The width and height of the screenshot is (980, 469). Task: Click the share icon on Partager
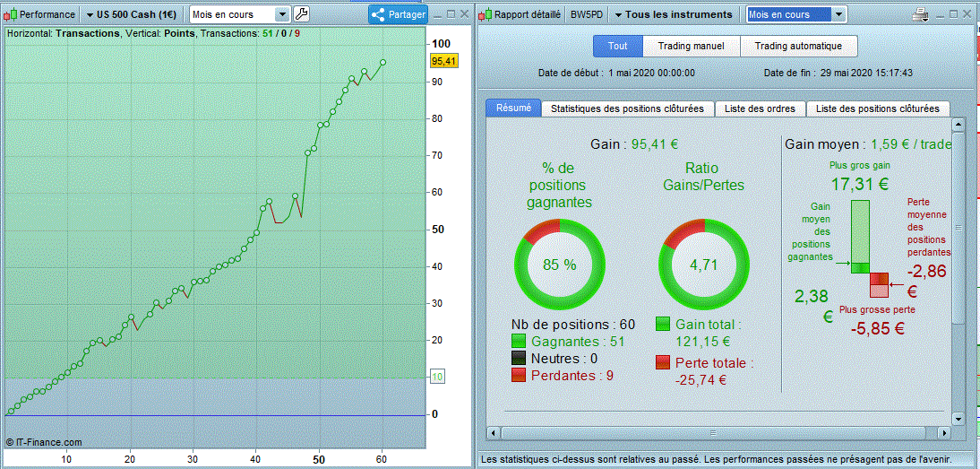(377, 14)
